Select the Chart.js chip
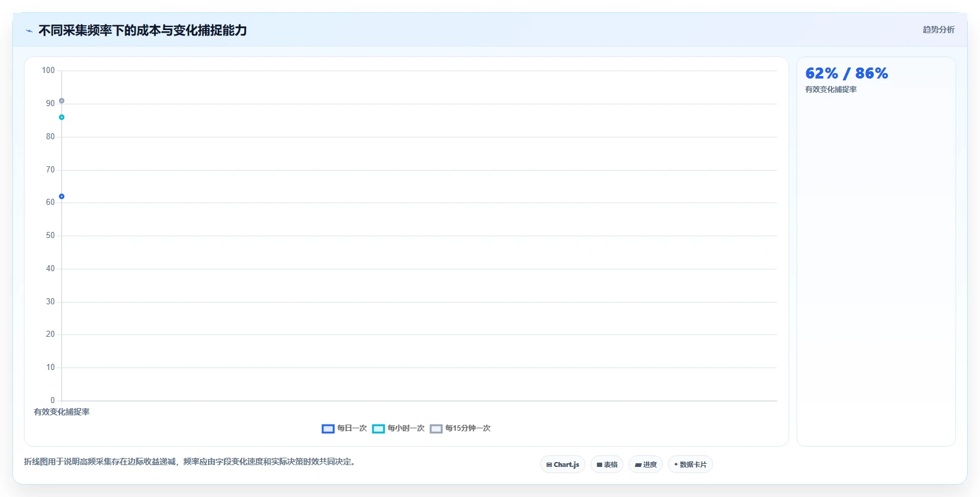 tap(563, 464)
